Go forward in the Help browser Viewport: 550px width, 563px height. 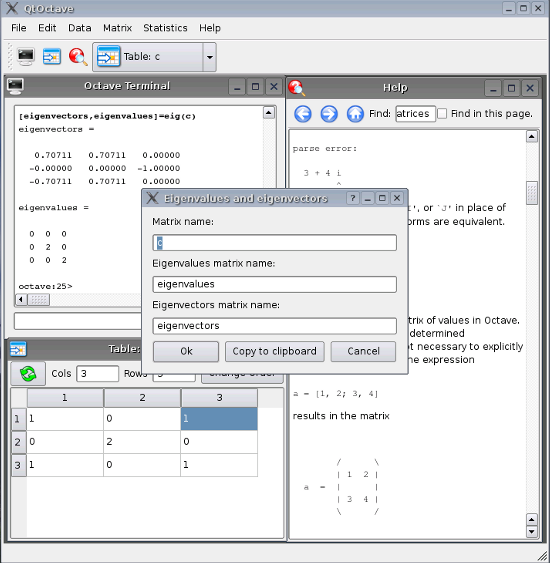329,114
